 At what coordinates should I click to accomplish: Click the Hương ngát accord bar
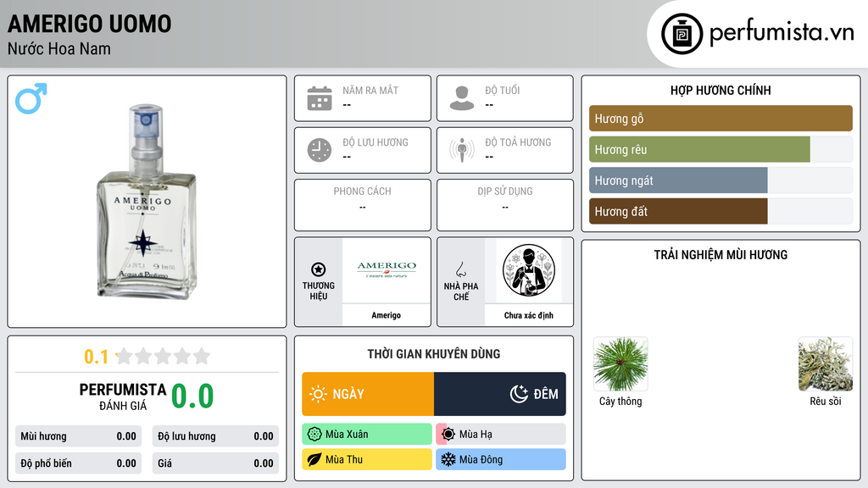[x=721, y=180]
